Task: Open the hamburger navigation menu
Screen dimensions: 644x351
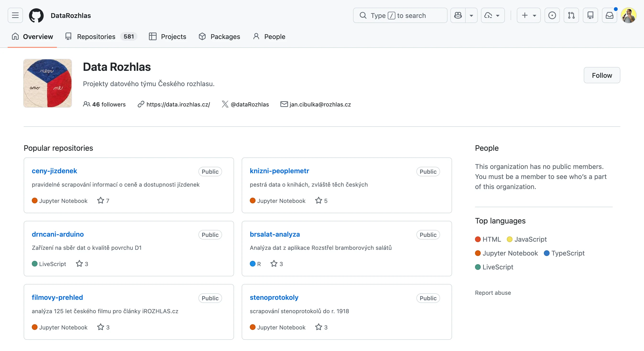Action: pyautogui.click(x=15, y=15)
